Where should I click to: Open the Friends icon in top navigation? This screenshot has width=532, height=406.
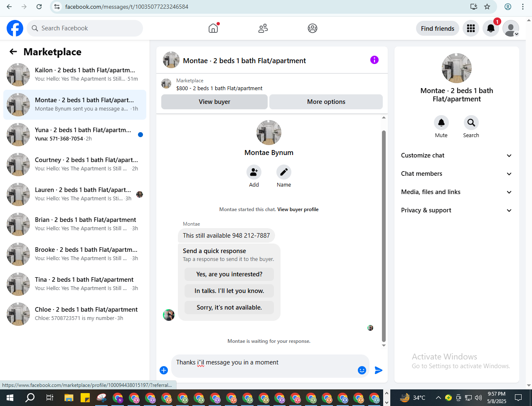click(263, 28)
